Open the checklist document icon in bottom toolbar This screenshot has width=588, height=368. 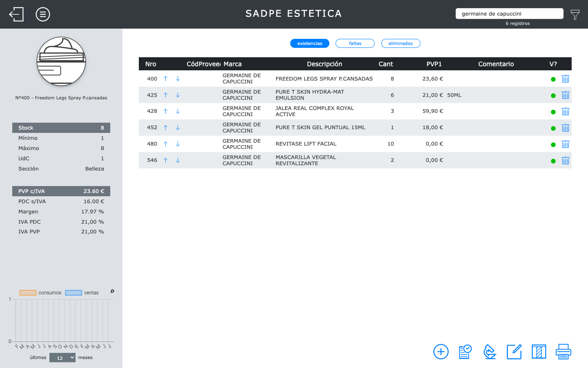point(465,352)
